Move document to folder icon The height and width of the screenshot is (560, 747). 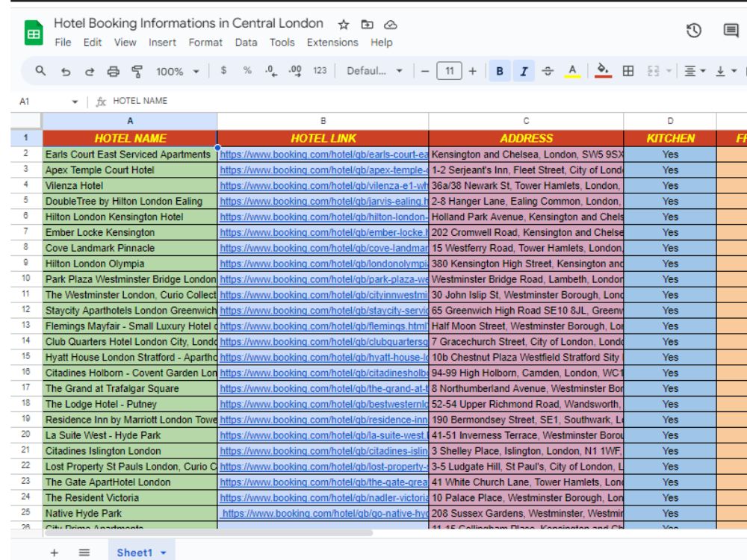point(367,25)
